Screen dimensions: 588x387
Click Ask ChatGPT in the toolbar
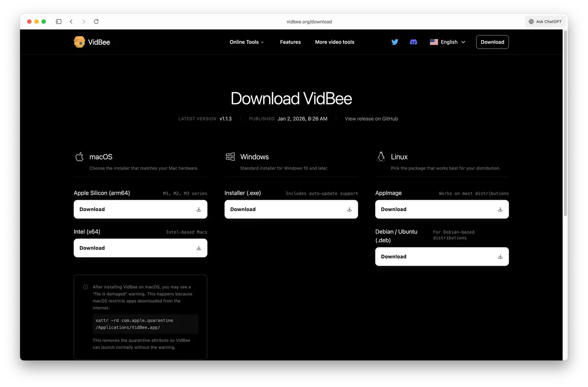click(545, 21)
